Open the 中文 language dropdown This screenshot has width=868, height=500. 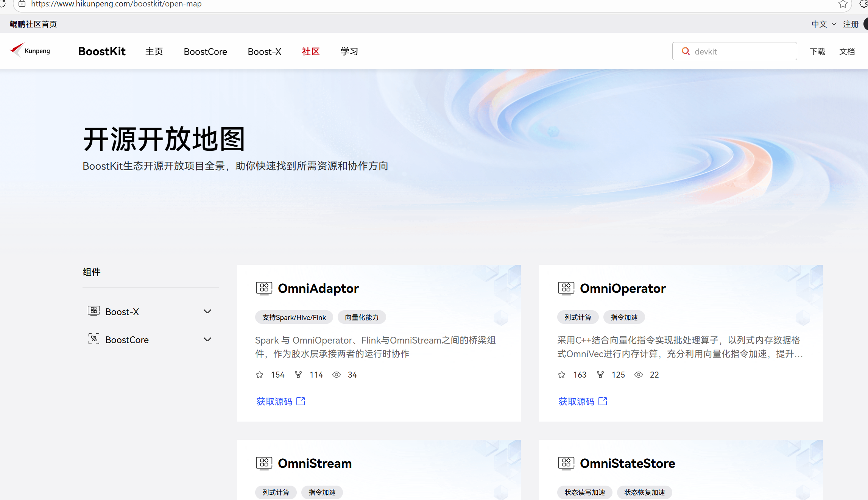click(x=823, y=24)
